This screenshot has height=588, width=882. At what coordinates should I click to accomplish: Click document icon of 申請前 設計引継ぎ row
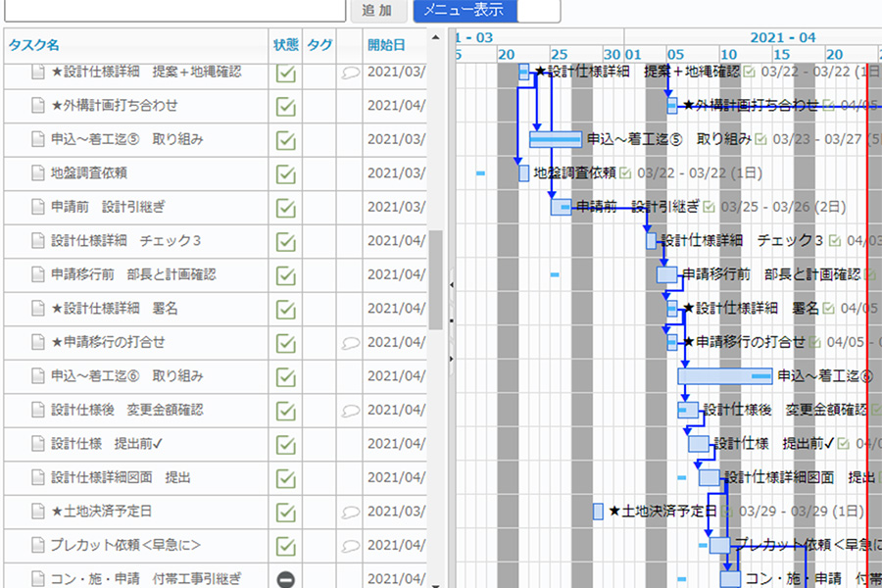coord(37,207)
